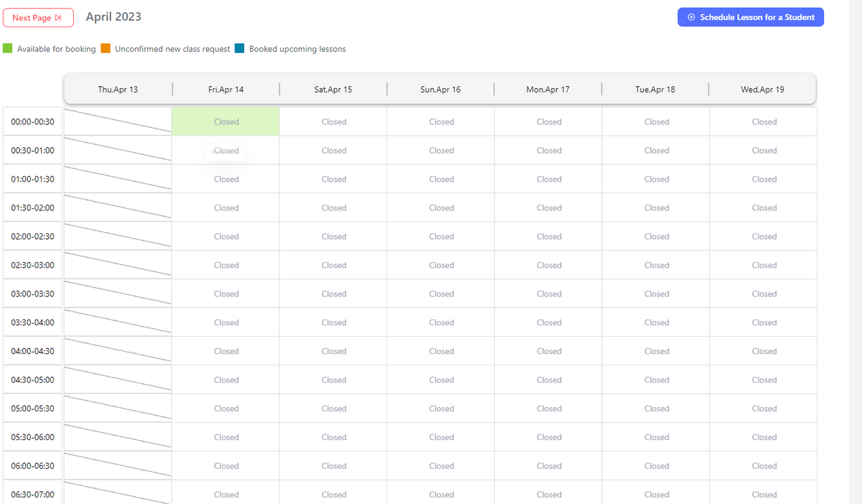Viewport: 862px width, 504px height.
Task: Click the crossed-out Thursday 02:00-02:30 cell
Action: coord(118,236)
